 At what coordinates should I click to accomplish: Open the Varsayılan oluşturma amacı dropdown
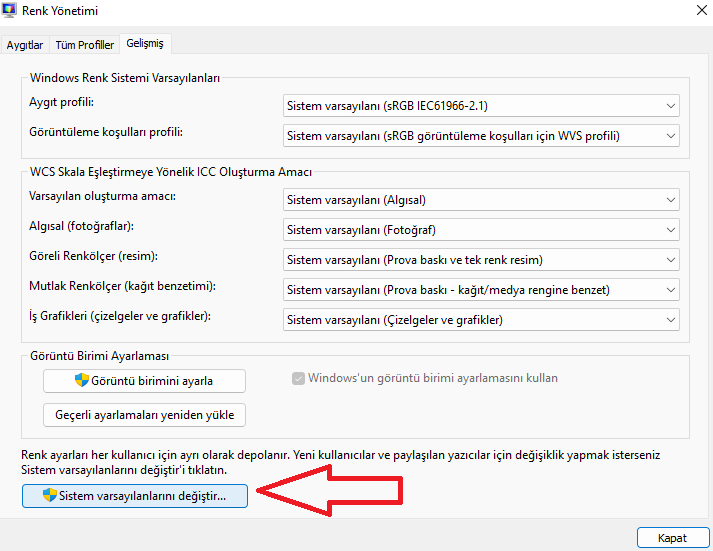pyautogui.click(x=481, y=200)
